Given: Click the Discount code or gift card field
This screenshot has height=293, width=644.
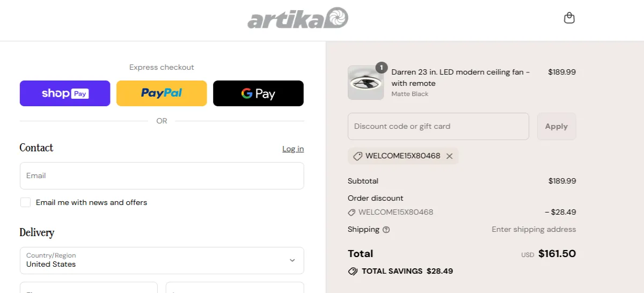Looking at the screenshot, I should coord(438,126).
